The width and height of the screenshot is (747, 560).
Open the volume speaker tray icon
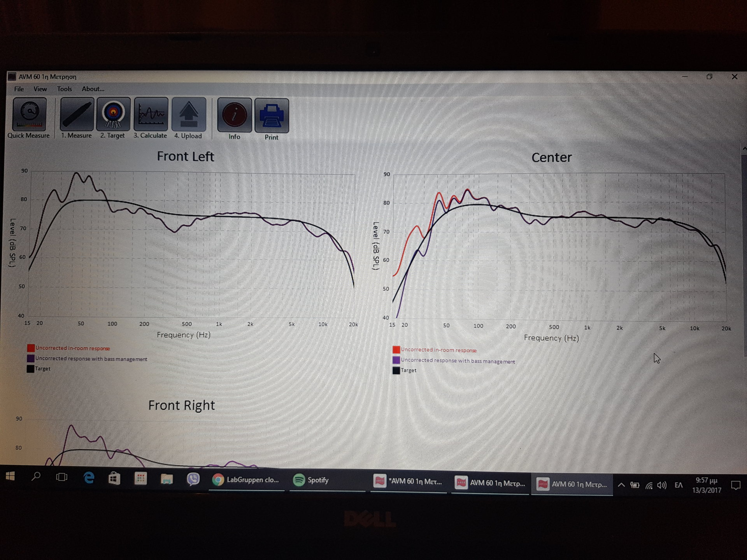[x=662, y=485]
